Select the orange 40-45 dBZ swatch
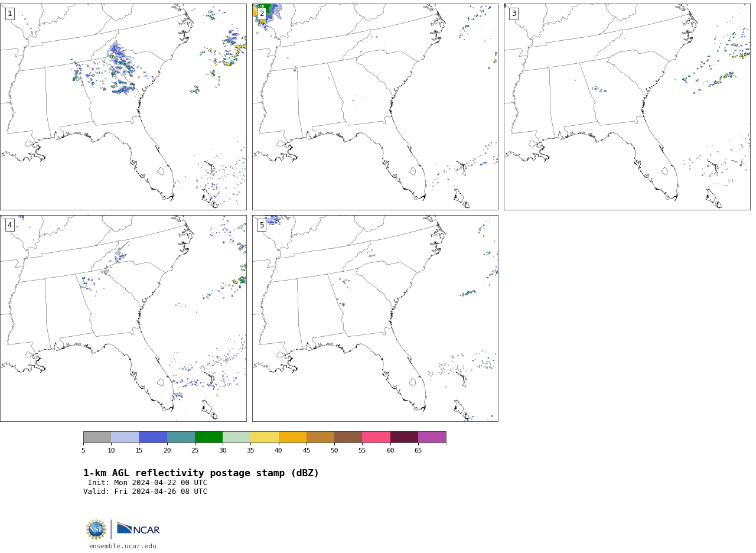 point(292,437)
